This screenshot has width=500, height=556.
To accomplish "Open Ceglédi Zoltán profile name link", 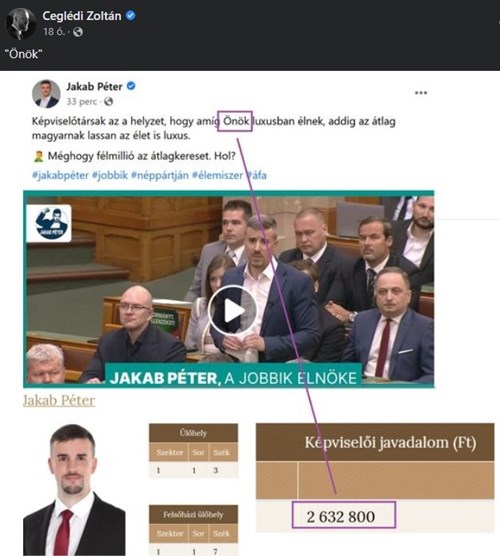I will pos(82,16).
